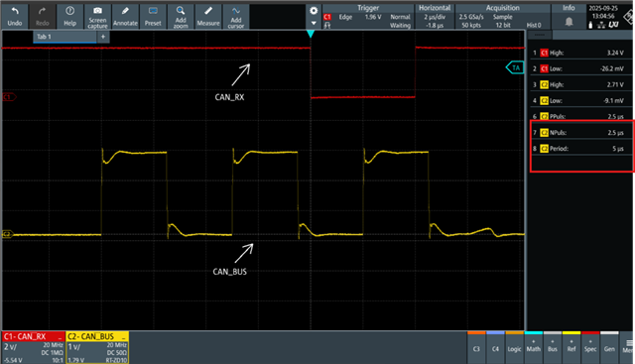Select the Tab 1 diagram tab
The image size is (635, 364).
[x=64, y=37]
